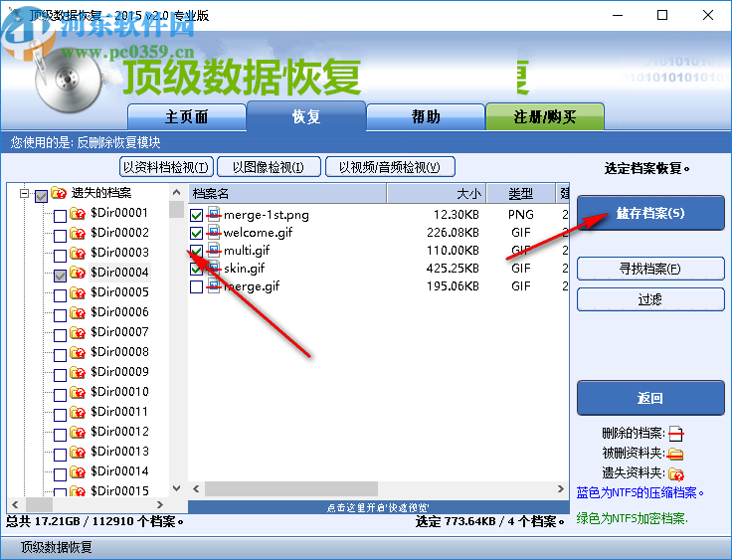Select the merge.gif file name

[x=252, y=285]
